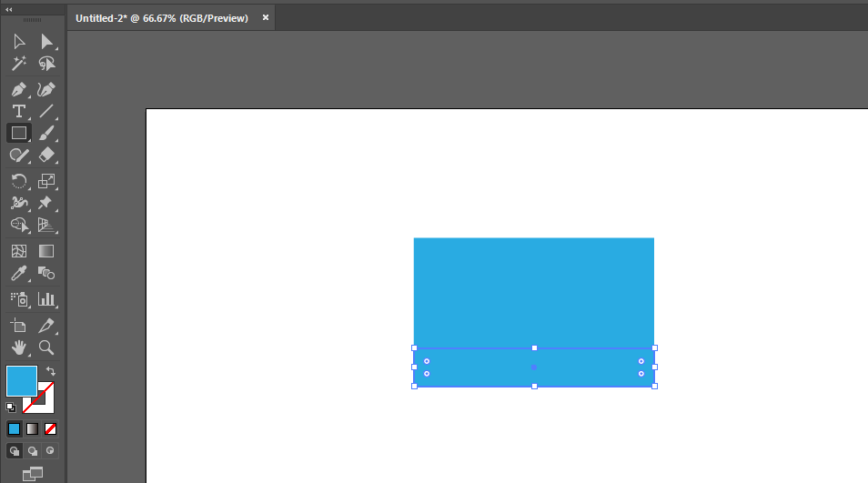Enable Draw Inside mode
Screen dimensions: 868x483
(x=50, y=451)
